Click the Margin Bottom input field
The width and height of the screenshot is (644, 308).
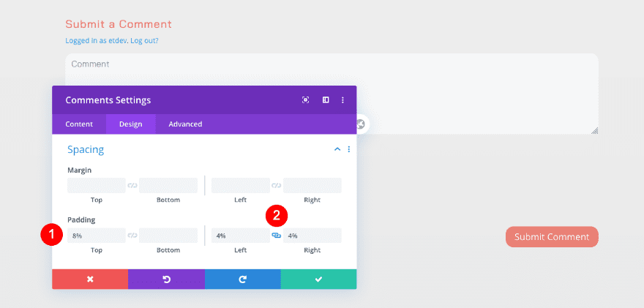(168, 186)
